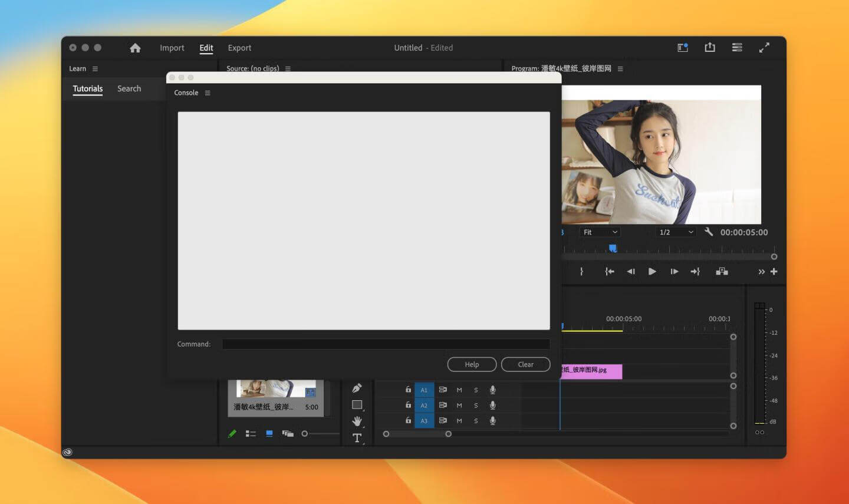849x504 pixels.
Task: Open the 1/2 playback resolution dropdown
Action: click(x=676, y=232)
